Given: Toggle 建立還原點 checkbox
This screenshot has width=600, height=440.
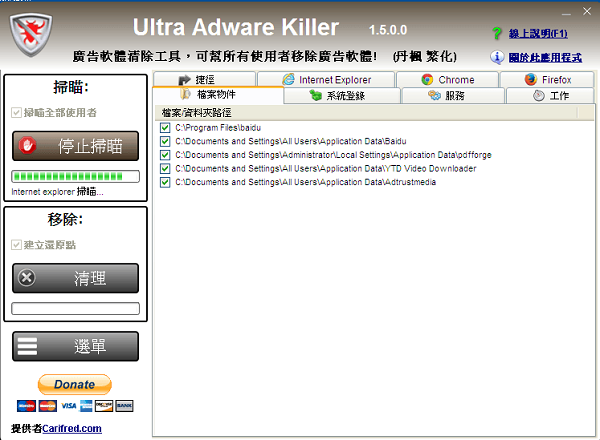Looking at the screenshot, I should coord(16,245).
